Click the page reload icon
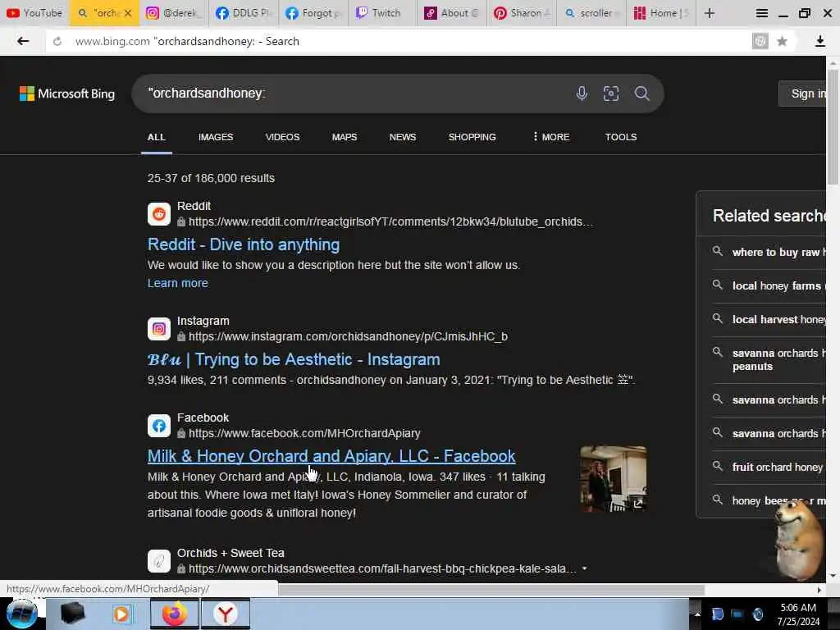The image size is (840, 630). (x=57, y=41)
